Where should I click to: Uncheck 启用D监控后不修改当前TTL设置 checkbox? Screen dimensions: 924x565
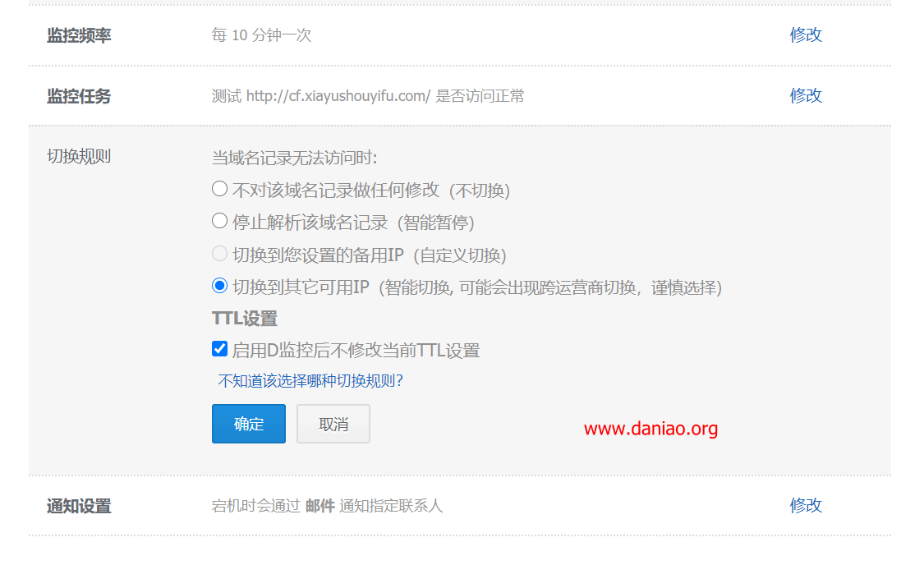(220, 349)
